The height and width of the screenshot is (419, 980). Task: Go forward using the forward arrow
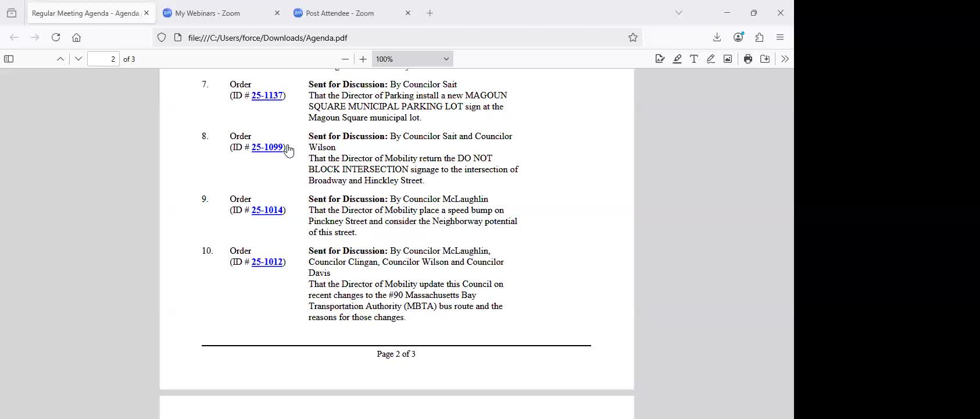point(35,37)
